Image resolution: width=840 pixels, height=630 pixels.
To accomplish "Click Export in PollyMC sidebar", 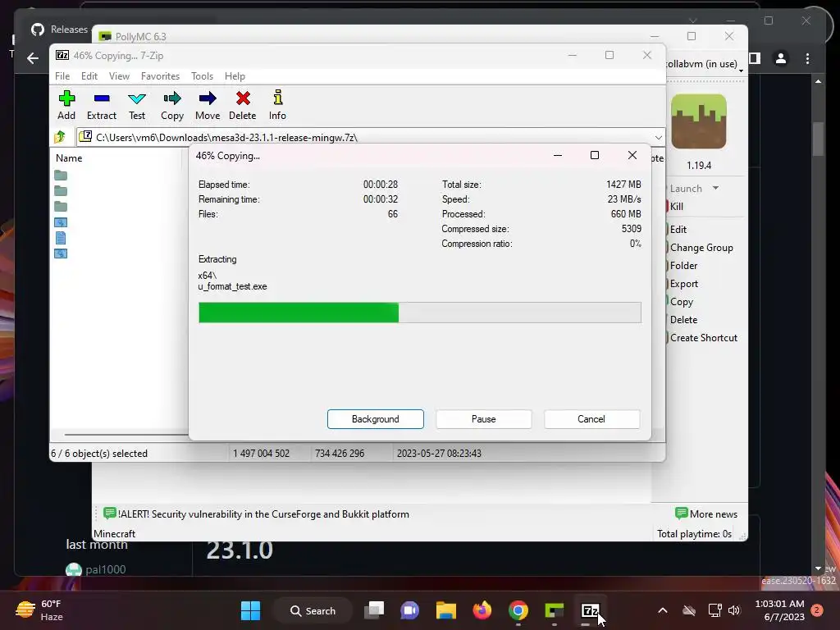I will [x=683, y=284].
